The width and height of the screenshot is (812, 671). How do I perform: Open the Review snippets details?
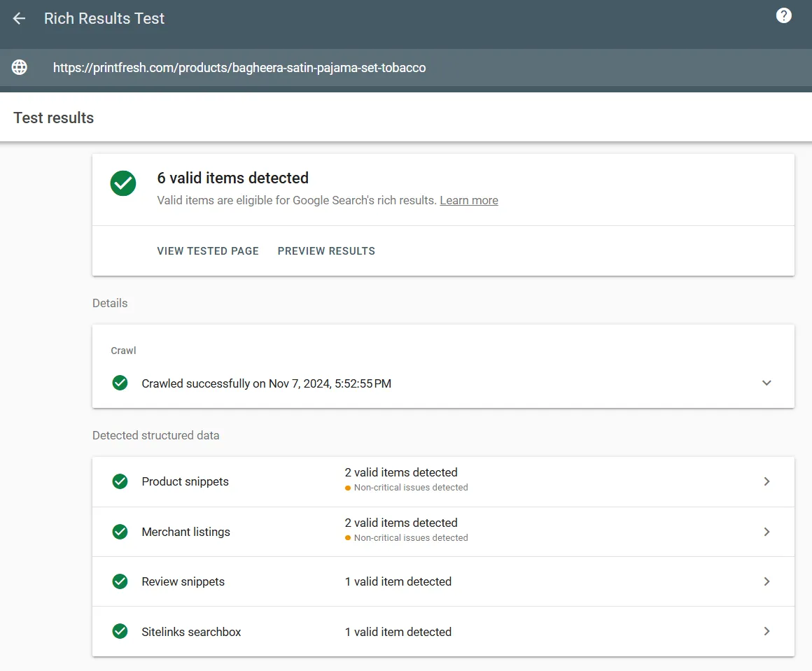coord(766,581)
